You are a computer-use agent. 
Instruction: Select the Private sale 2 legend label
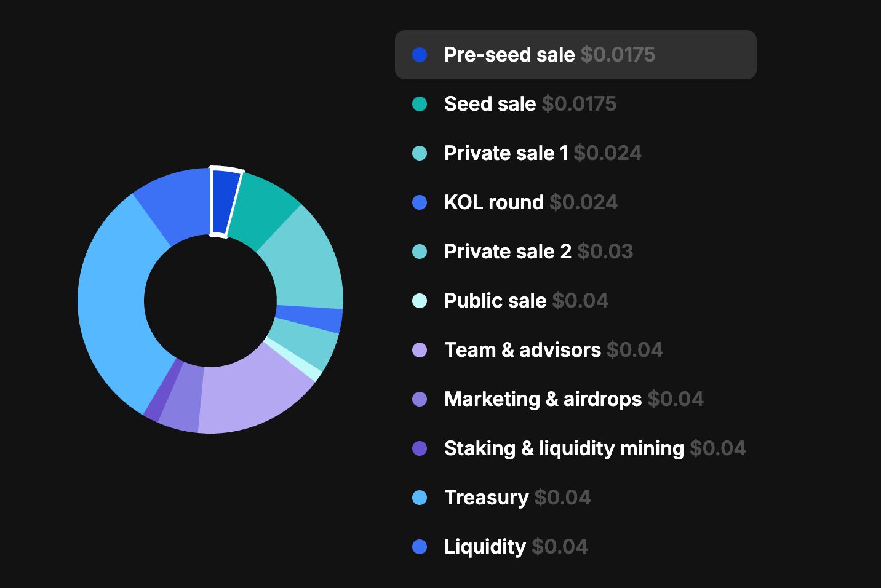click(508, 252)
